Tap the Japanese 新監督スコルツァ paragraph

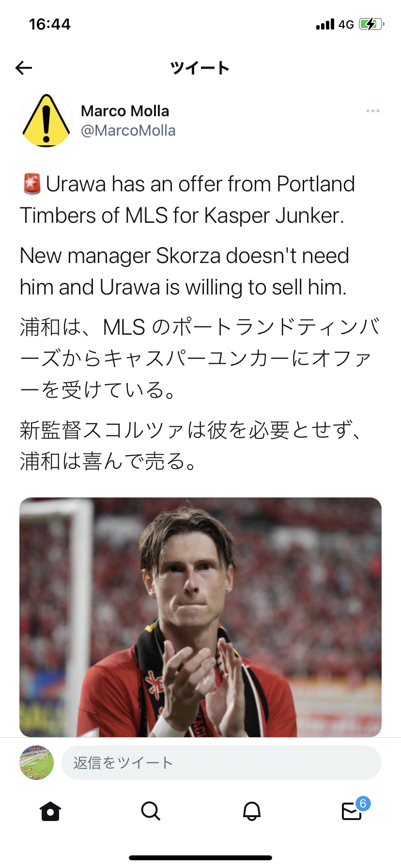click(191, 445)
